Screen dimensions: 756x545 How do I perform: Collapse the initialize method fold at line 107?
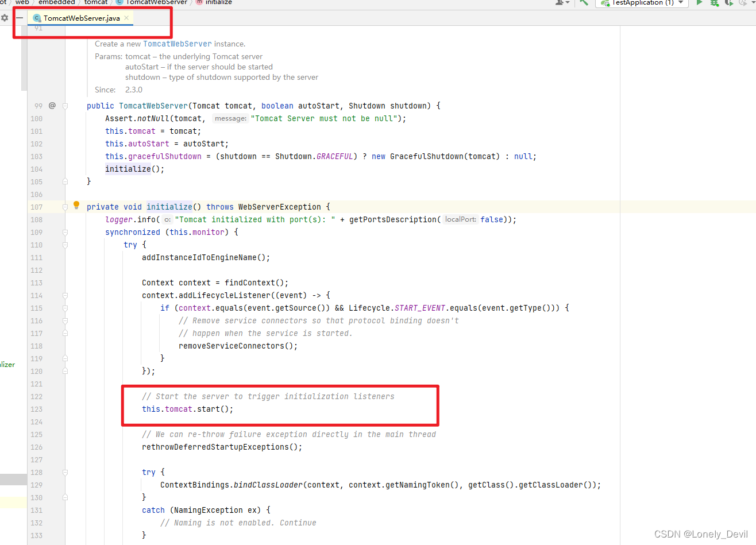(x=65, y=207)
